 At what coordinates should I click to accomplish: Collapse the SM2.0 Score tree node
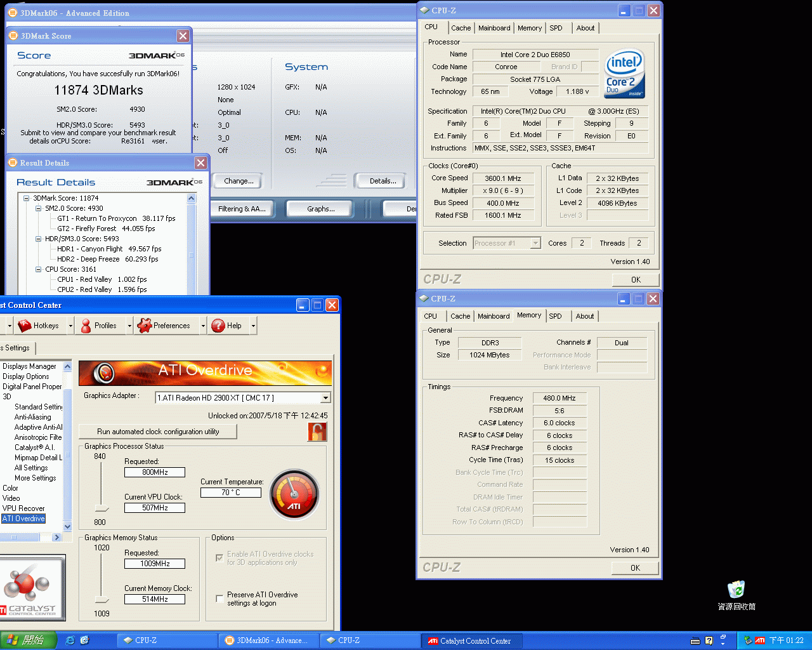pyautogui.click(x=39, y=208)
